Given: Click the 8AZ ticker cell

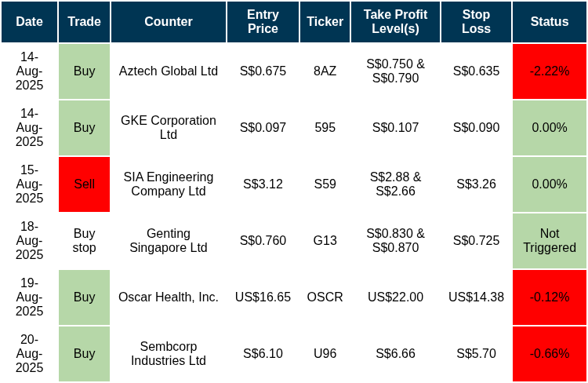Looking at the screenshot, I should click(325, 71).
